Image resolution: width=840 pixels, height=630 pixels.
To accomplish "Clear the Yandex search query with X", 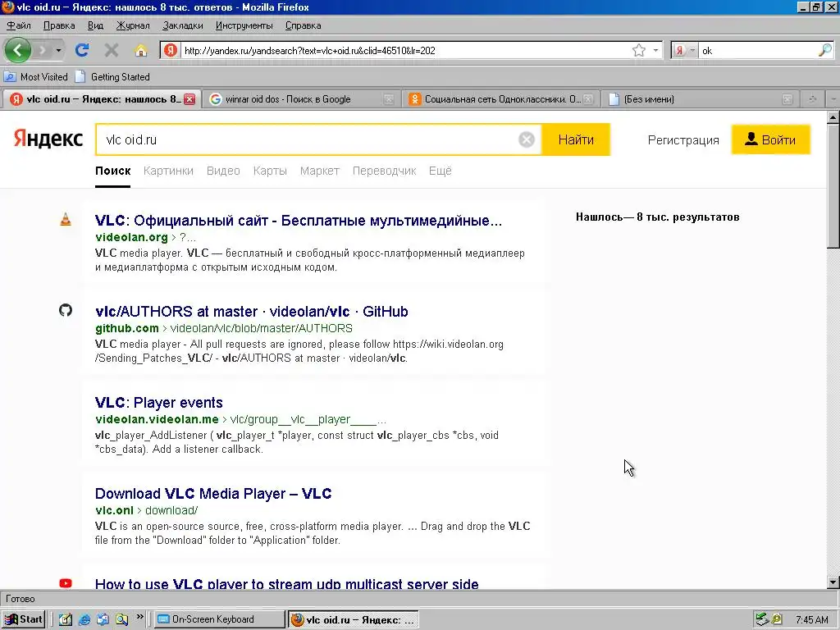I will 527,139.
